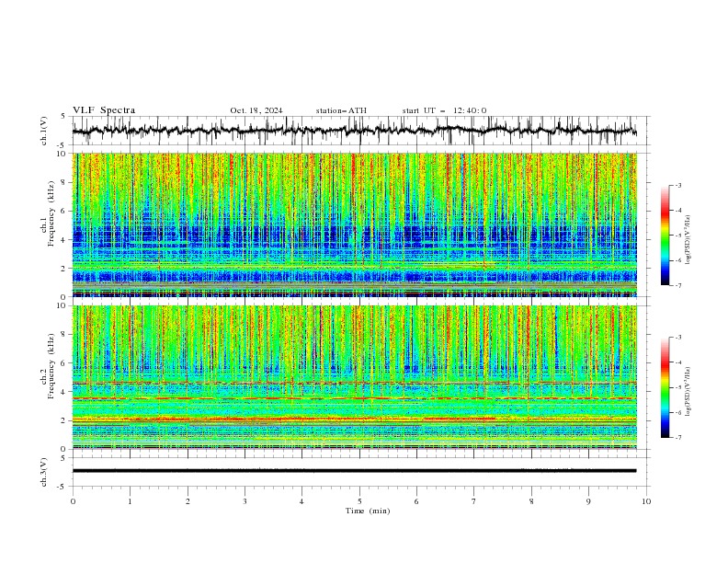Screen dimensions: 728x563
Task: Click the 'start UT = 12:40:0' text
Action: pos(444,110)
